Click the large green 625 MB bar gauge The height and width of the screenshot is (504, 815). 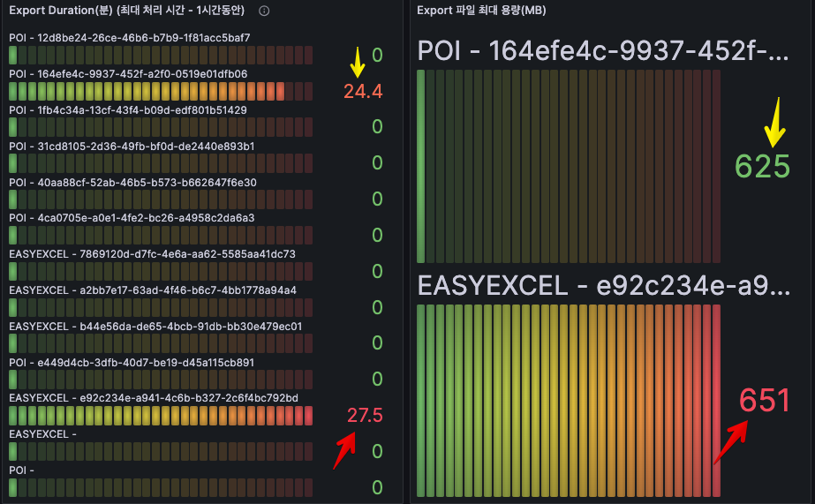(x=569, y=166)
